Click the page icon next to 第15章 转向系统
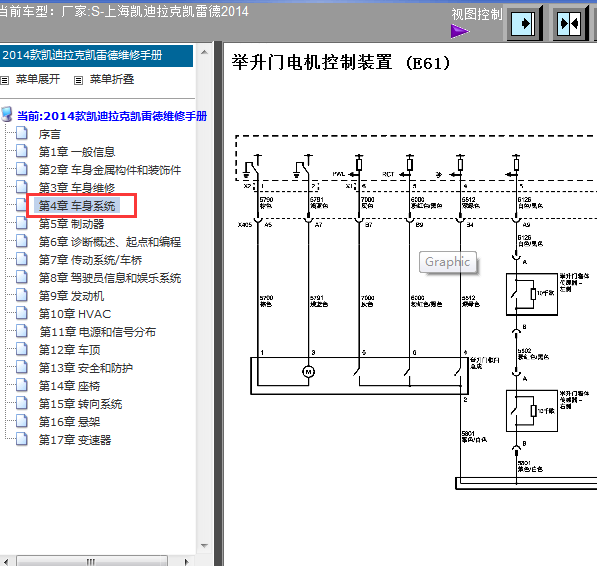Viewport: 597px width, 566px height. [x=22, y=403]
